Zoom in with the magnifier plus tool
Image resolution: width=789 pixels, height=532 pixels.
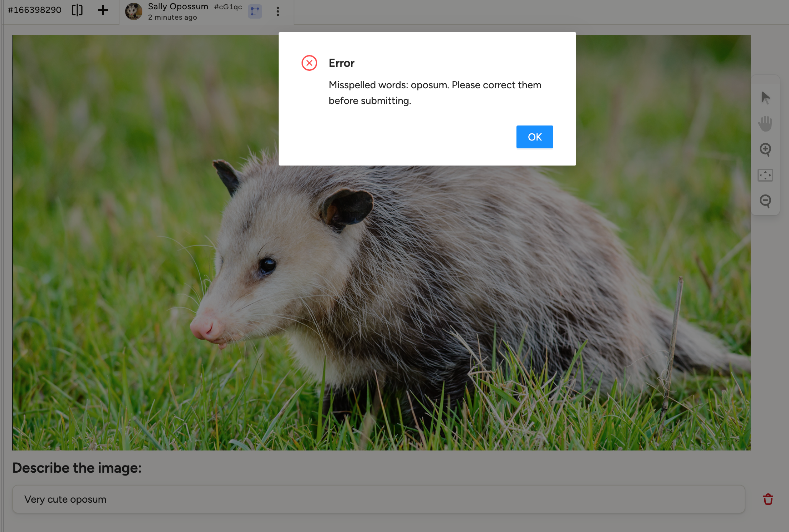tap(766, 150)
